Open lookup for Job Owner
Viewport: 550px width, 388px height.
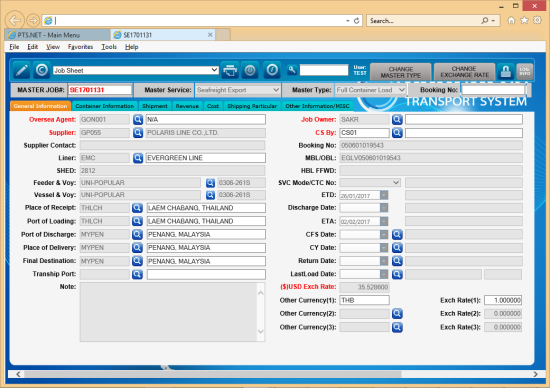(397, 120)
